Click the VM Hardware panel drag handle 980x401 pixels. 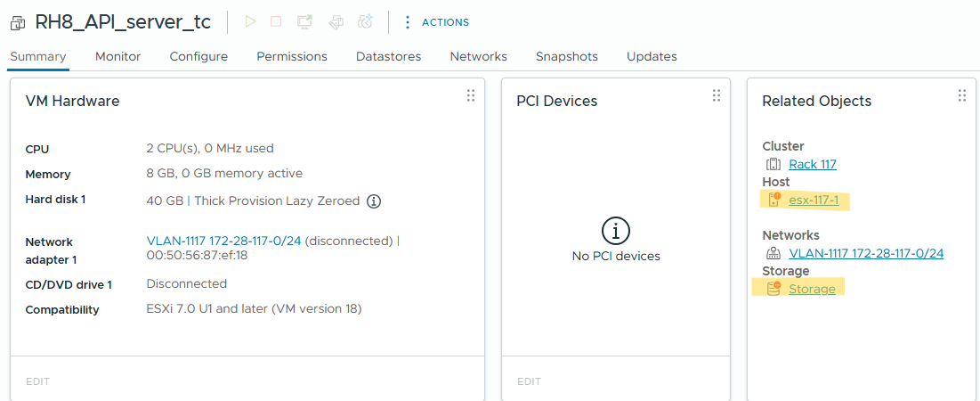[471, 95]
